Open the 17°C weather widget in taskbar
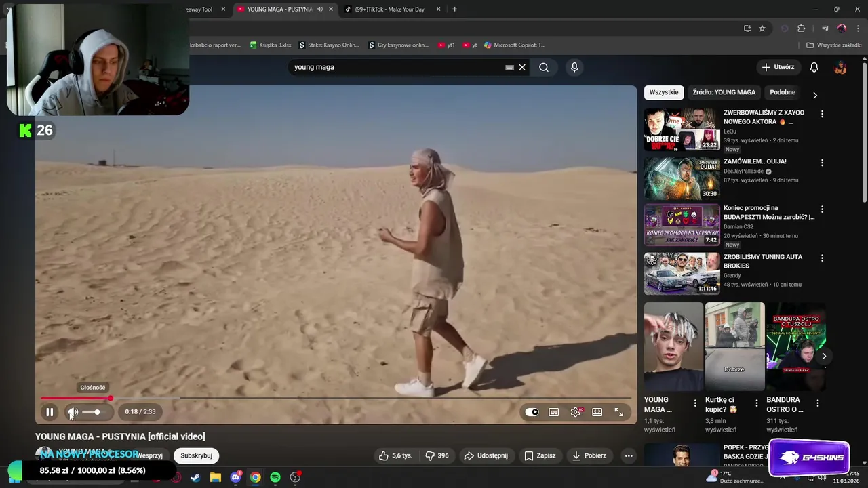Screen dimensions: 868x488 [735, 477]
